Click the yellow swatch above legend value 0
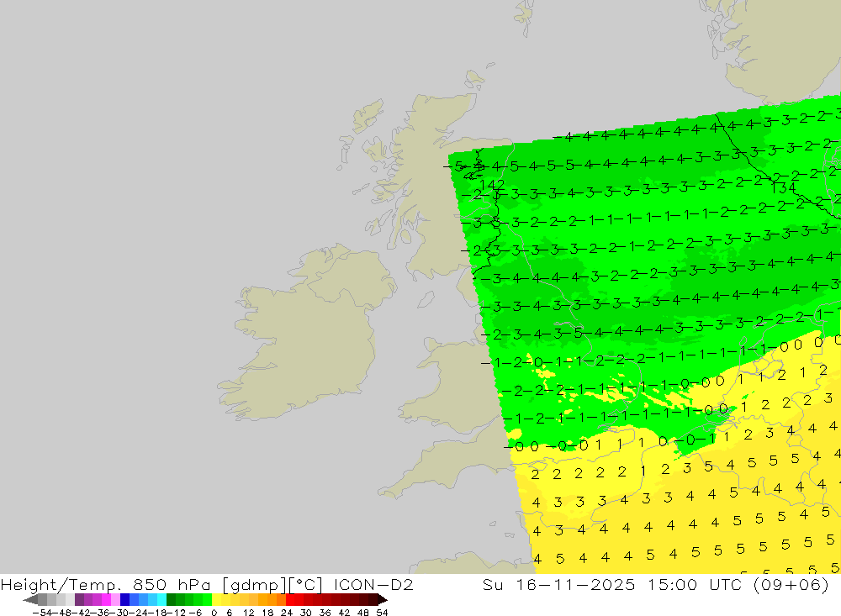The image size is (841, 616). coord(217,600)
